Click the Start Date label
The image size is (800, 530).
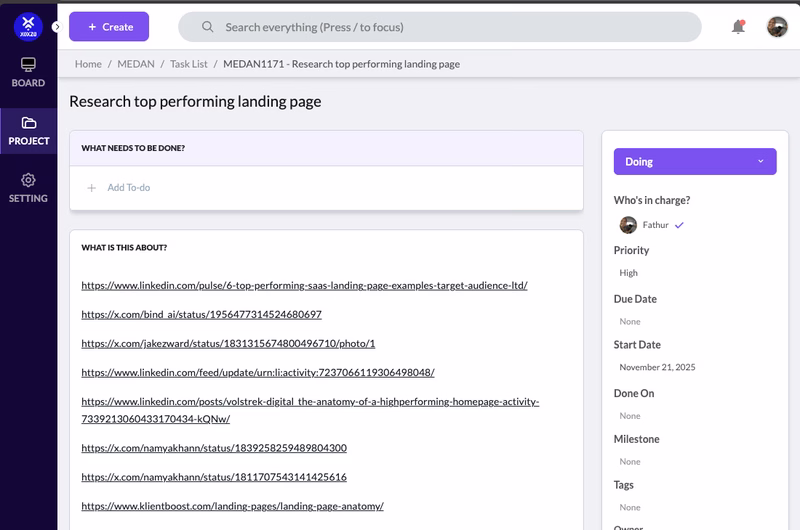click(637, 345)
